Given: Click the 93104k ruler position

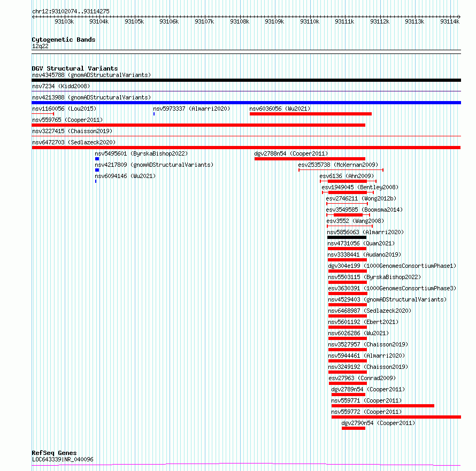Looking at the screenshot, I should tap(99, 21).
